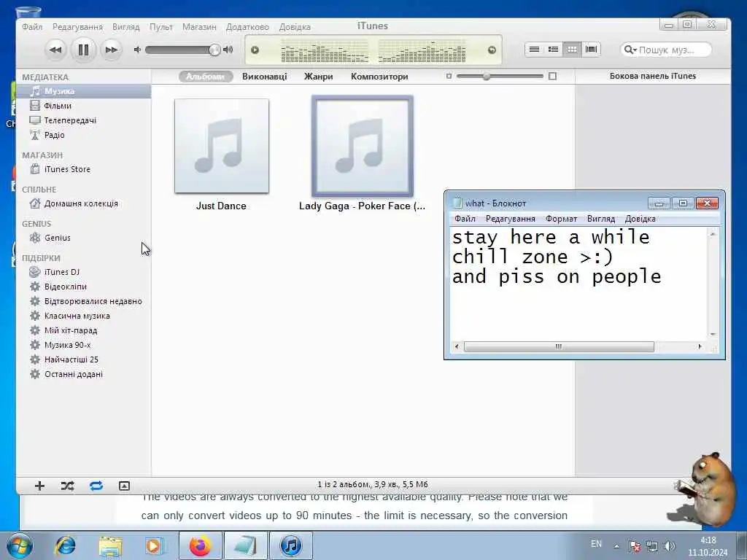Open the Windows Start menu
747x560 pixels.
[x=20, y=545]
